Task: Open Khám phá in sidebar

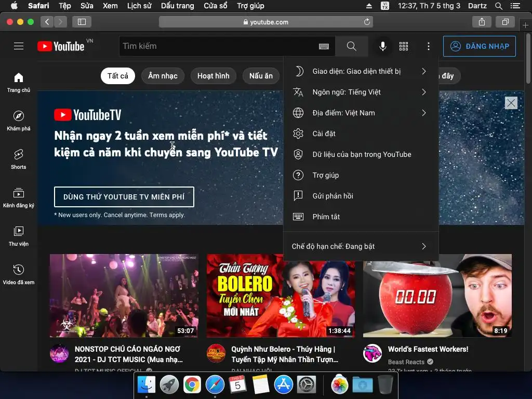Action: click(19, 121)
